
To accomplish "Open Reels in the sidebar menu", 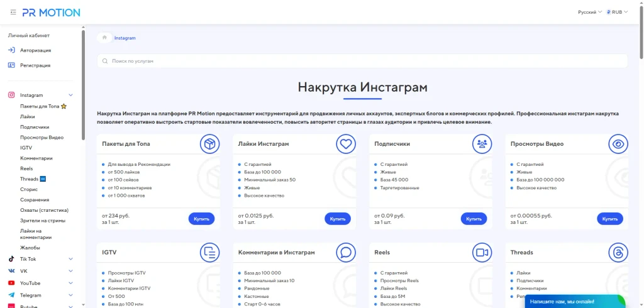I will coord(26,168).
